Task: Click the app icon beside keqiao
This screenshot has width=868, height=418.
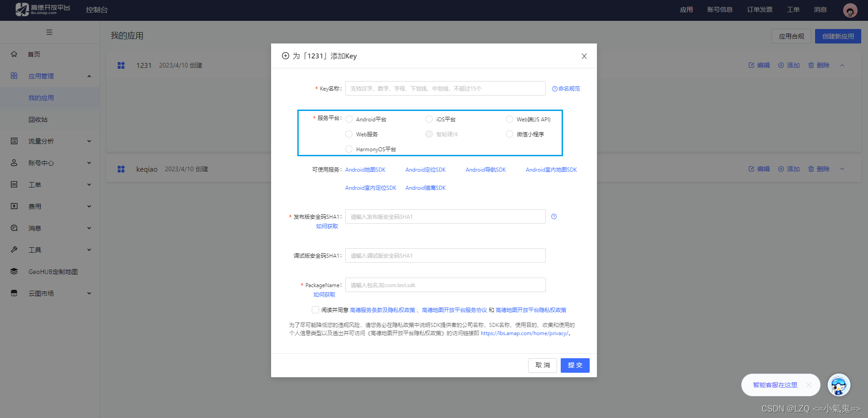Action: coord(121,169)
